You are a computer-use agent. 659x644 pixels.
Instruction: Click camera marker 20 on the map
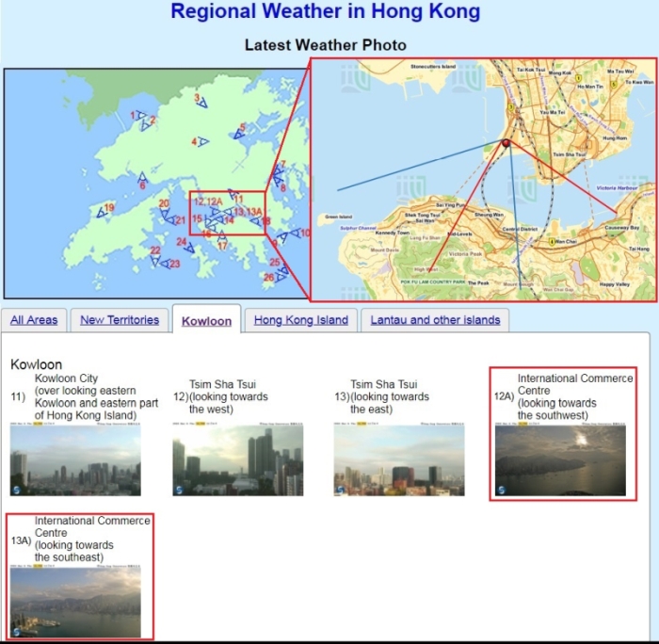166,214
